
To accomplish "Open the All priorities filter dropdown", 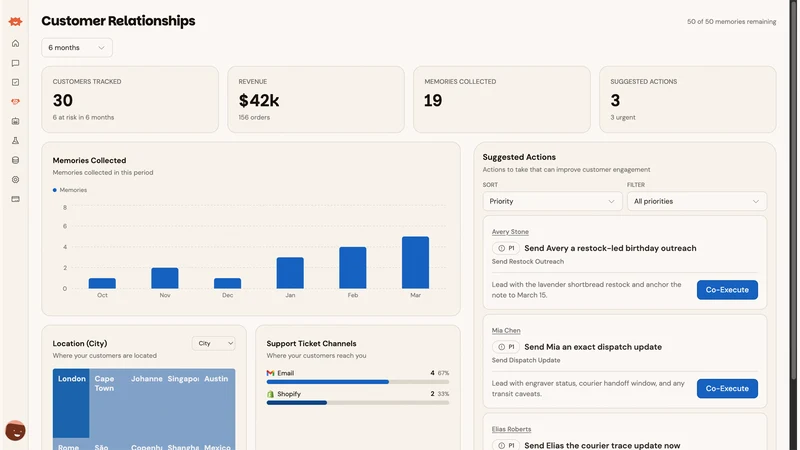I will coord(696,201).
